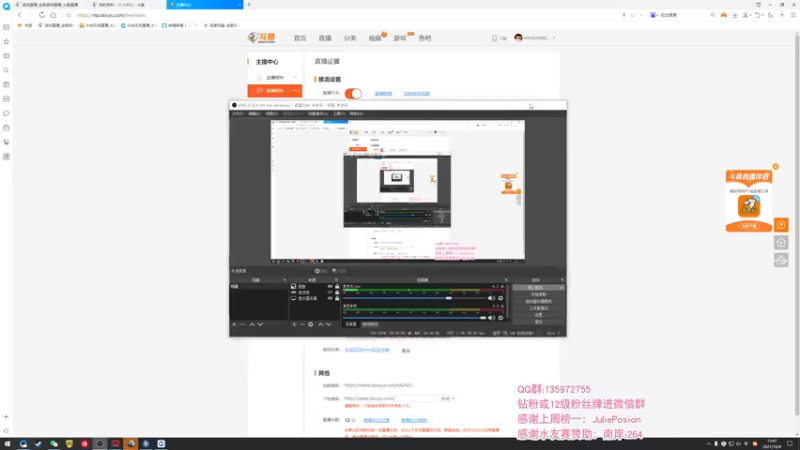Screen dimensions: 800x450
Task: Remove the selected source with the sources minus icon
Action: click(x=302, y=324)
